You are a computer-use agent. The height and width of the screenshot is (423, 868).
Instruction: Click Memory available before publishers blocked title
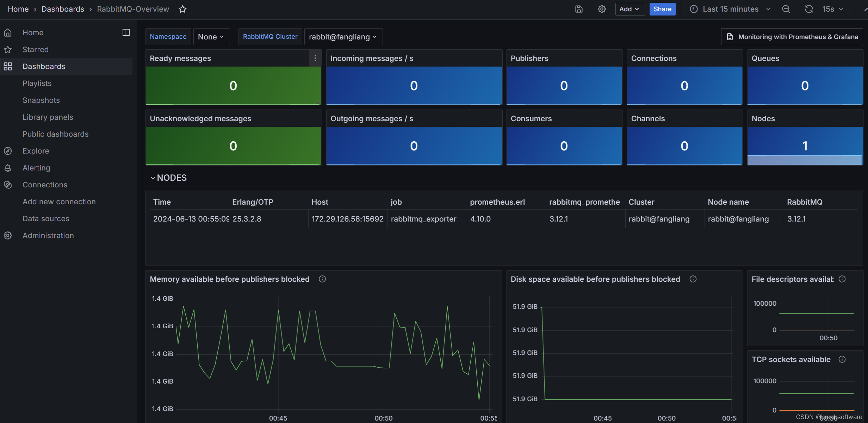click(230, 279)
